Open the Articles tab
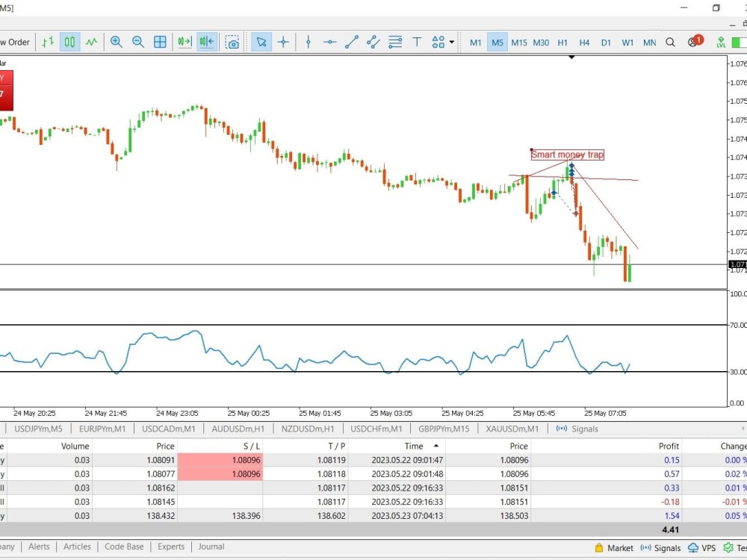Image resolution: width=747 pixels, height=560 pixels. click(x=77, y=547)
